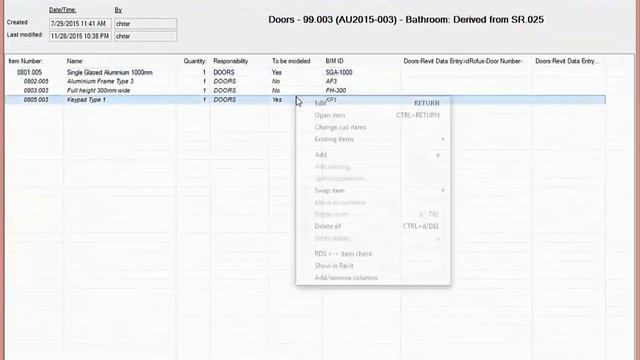The width and height of the screenshot is (640, 360).
Task: Click the No cell in Aluminium Frame row
Action: (x=276, y=82)
